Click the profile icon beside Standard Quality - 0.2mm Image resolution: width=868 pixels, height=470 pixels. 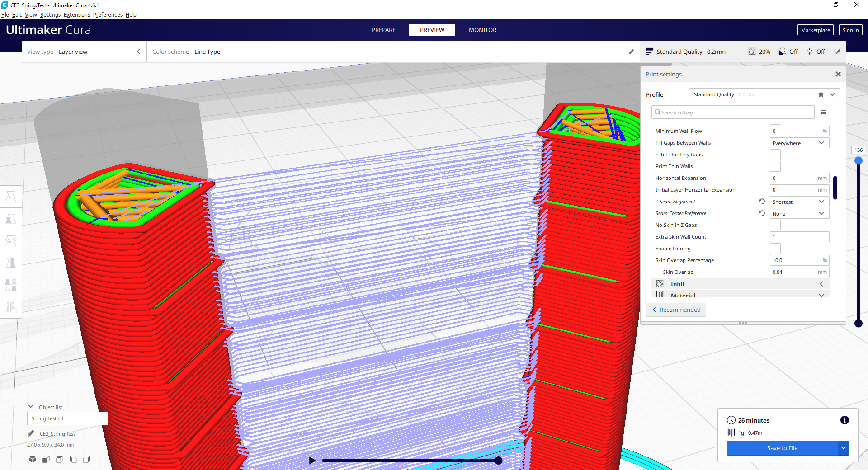[x=650, y=52]
